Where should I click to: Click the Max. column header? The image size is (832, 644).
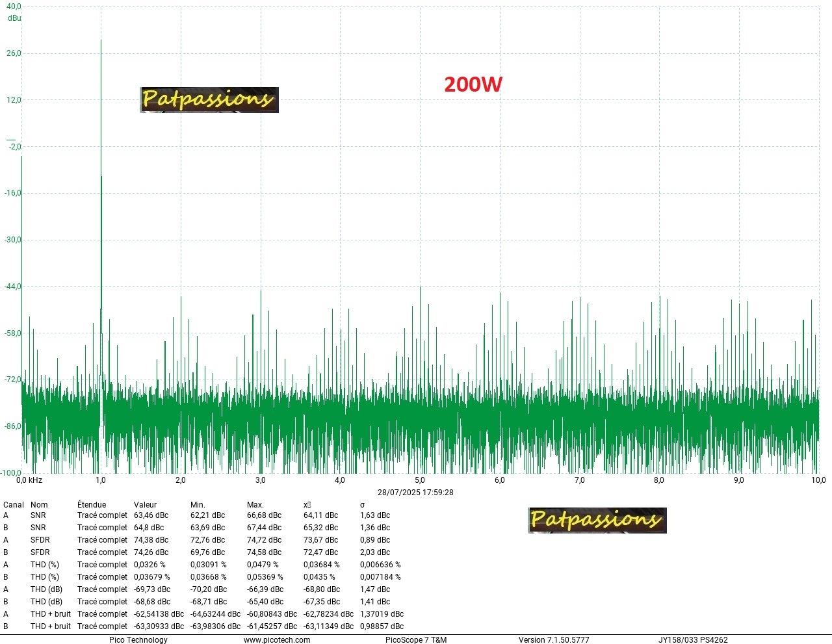click(x=255, y=504)
